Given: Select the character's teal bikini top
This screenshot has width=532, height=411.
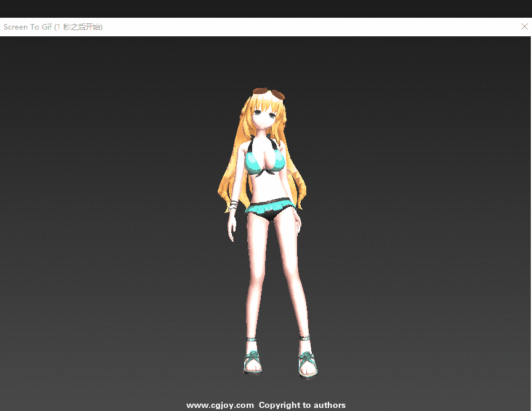Looking at the screenshot, I should click(x=264, y=162).
